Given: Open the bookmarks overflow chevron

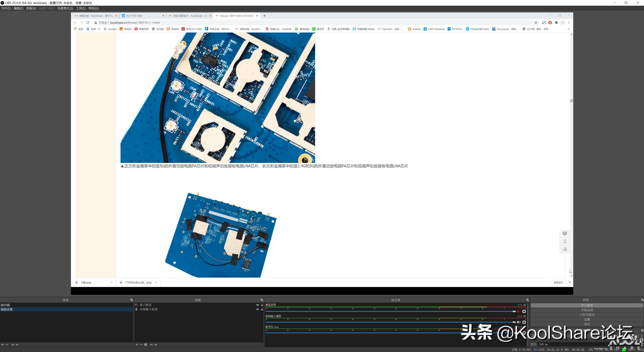Looking at the screenshot, I should pyautogui.click(x=569, y=29).
